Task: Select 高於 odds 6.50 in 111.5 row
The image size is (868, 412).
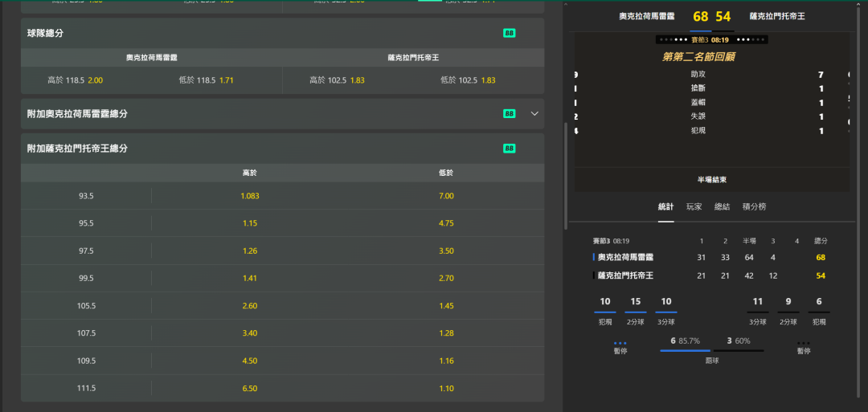Action: [250, 388]
